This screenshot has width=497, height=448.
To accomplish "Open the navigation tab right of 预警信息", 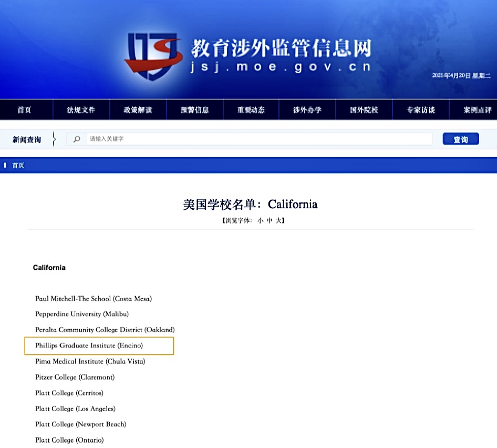I will (251, 110).
